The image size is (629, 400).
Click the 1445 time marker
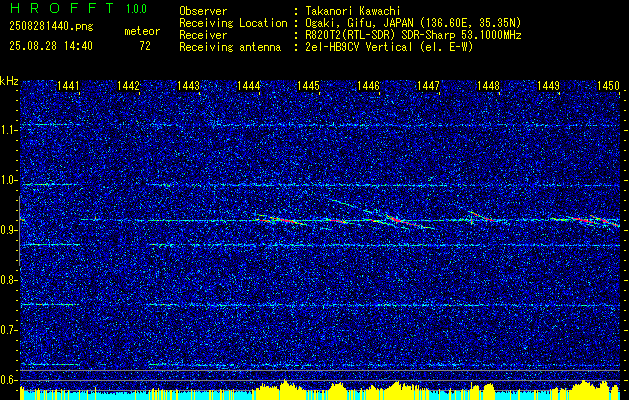[308, 85]
